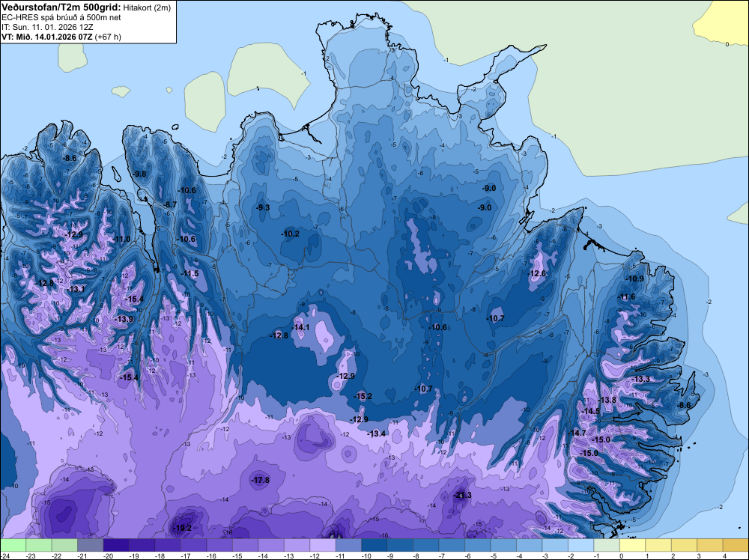The height and width of the screenshot is (560, 749).
Task: Click the -14.5 temperature label
Action: (x=591, y=412)
